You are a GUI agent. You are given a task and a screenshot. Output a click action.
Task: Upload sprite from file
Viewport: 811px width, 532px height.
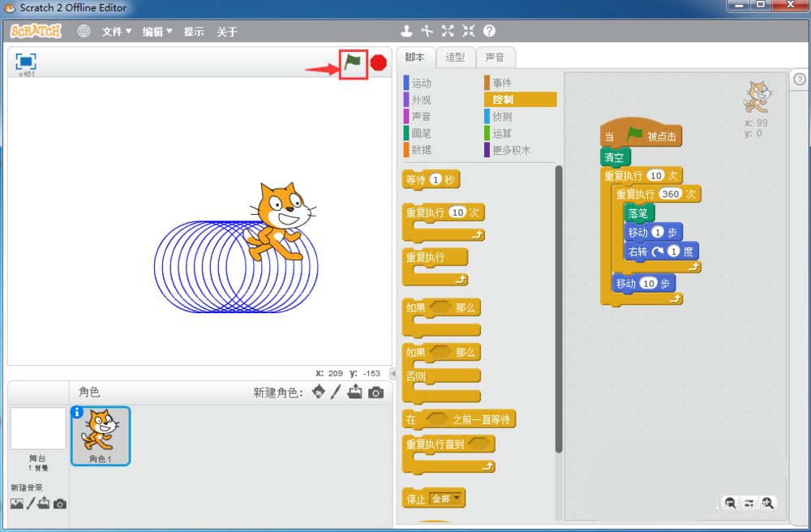click(x=355, y=392)
